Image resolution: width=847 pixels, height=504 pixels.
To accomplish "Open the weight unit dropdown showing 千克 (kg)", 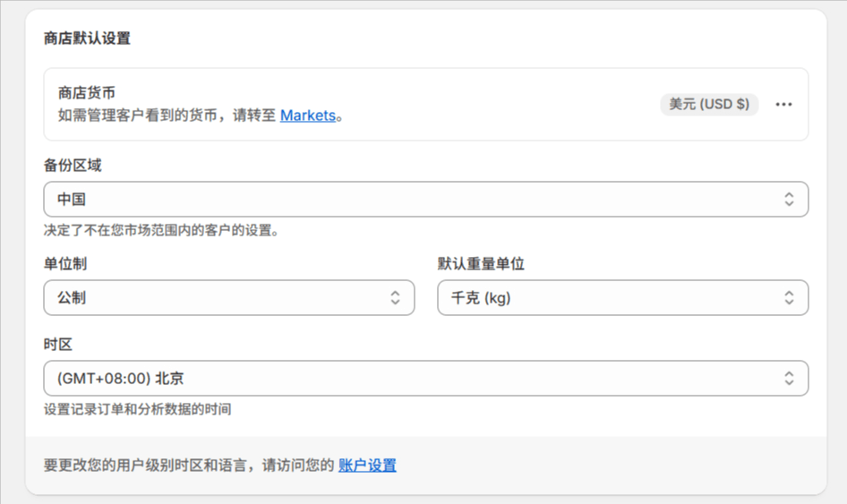I will tap(609, 298).
